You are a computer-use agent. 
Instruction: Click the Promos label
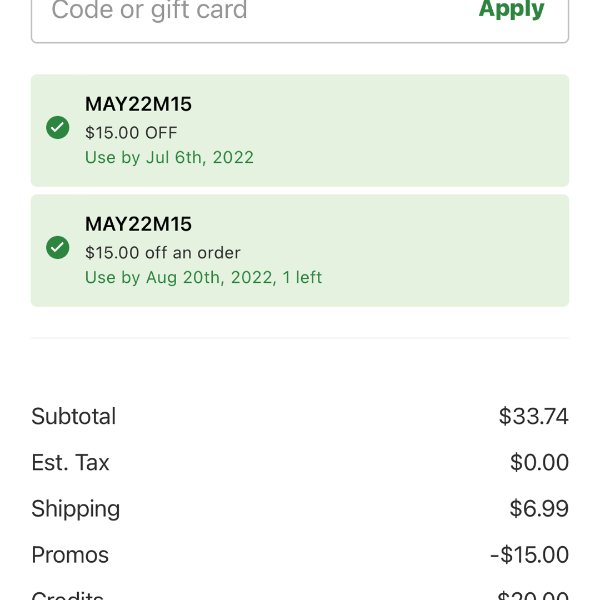click(70, 555)
